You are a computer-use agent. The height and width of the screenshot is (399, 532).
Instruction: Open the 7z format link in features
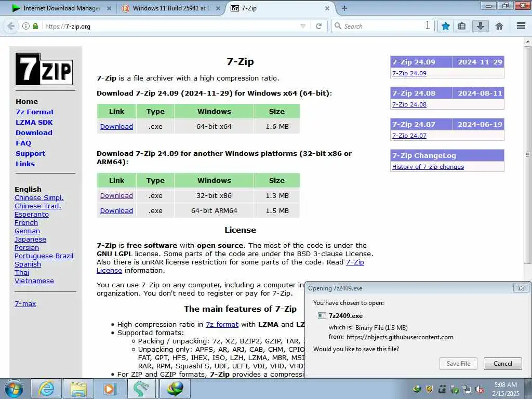click(x=222, y=325)
